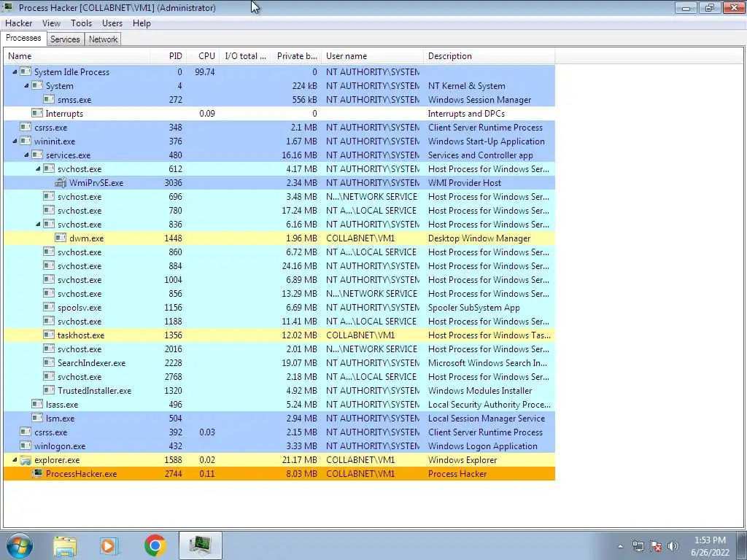Select the smss.exe process name
747x560 pixels.
(74, 99)
